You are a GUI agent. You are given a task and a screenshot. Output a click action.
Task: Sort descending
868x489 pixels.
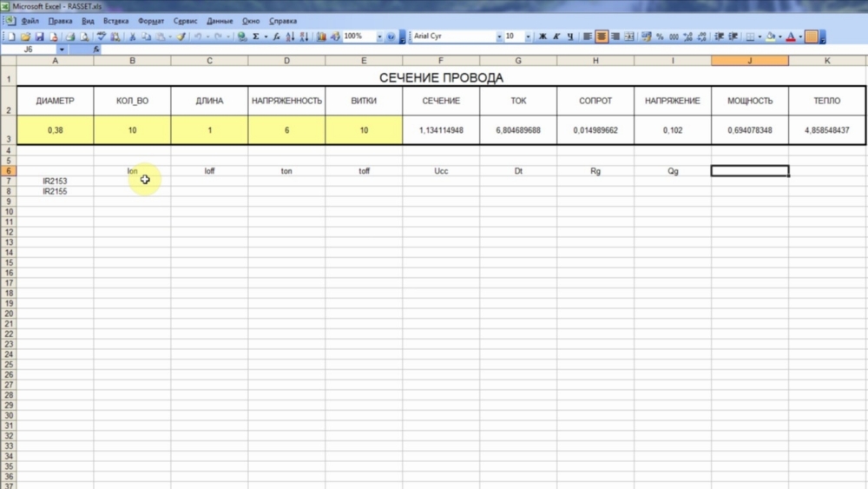[304, 36]
